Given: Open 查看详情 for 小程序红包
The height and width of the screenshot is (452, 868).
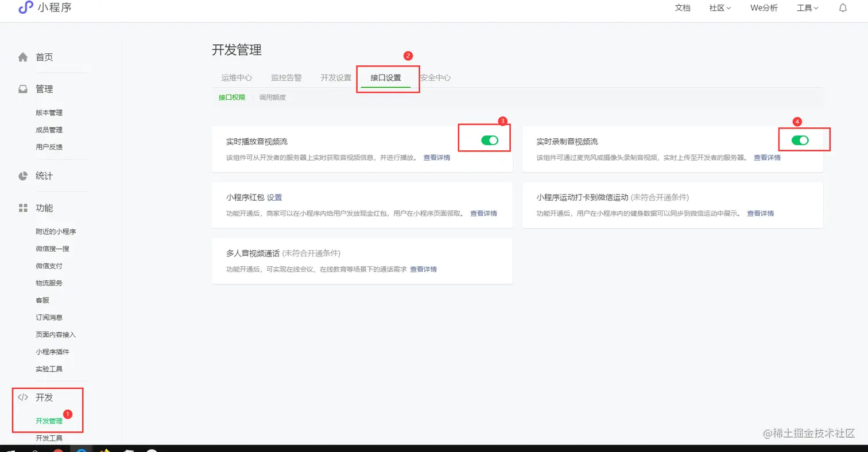Looking at the screenshot, I should coord(483,213).
